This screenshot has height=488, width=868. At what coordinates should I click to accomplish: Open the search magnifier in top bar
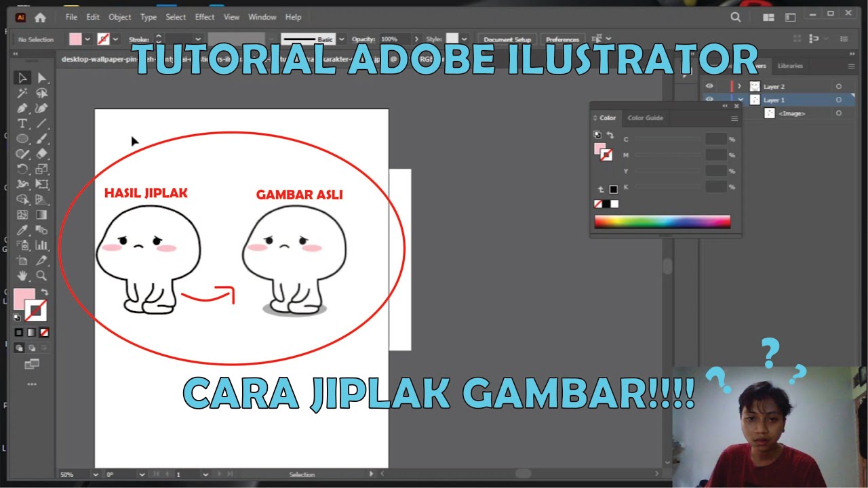736,18
